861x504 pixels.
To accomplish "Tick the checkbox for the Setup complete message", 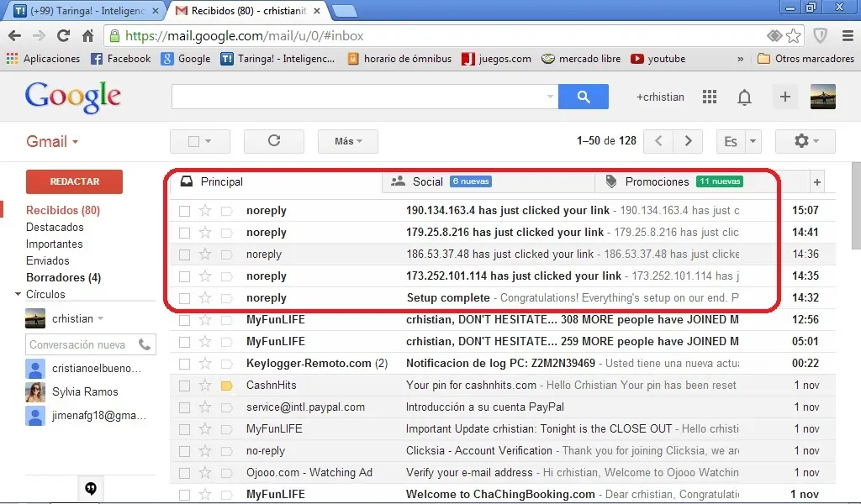I will tap(184, 298).
